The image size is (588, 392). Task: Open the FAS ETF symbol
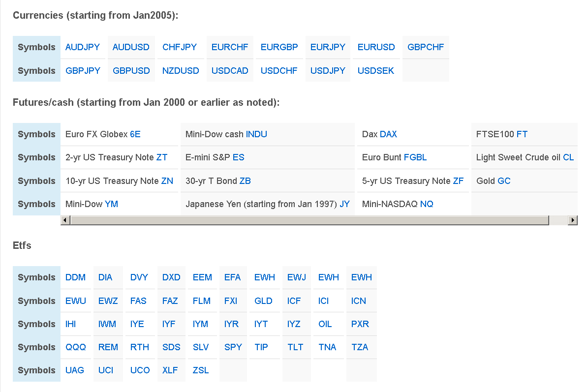[x=138, y=301]
